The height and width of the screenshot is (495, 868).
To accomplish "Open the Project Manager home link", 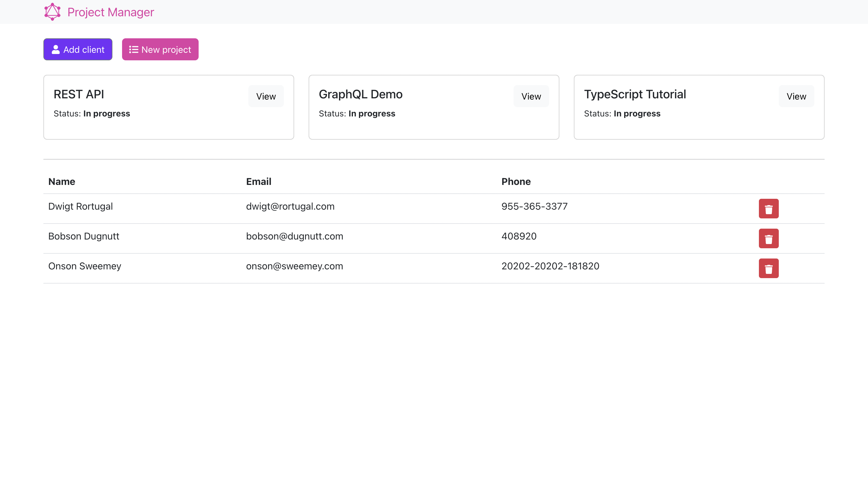I will pyautogui.click(x=99, y=12).
